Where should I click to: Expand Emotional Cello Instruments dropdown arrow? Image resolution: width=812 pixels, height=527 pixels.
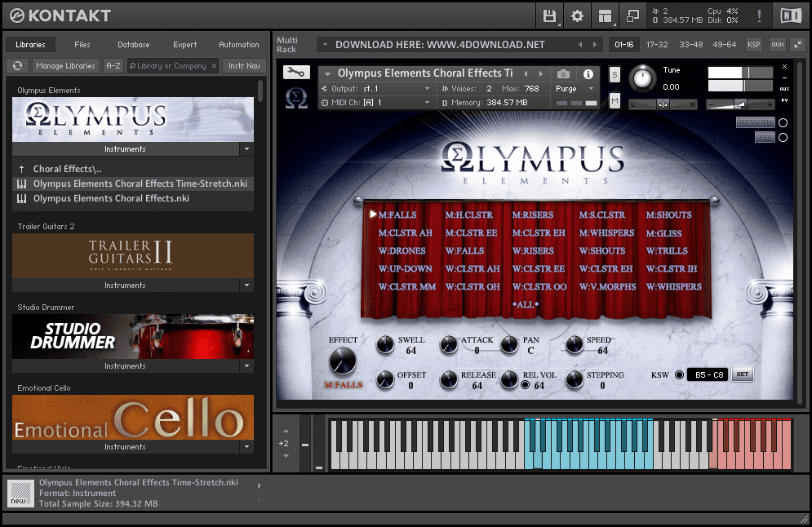click(246, 447)
